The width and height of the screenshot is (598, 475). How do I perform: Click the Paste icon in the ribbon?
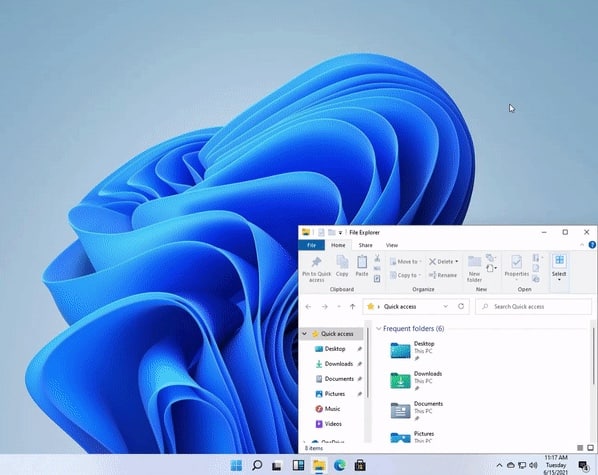click(x=362, y=262)
